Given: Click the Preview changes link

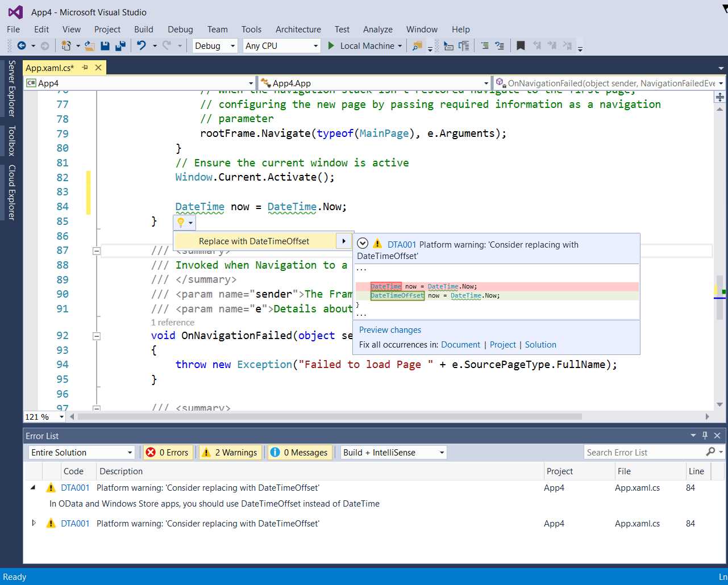Looking at the screenshot, I should [390, 330].
